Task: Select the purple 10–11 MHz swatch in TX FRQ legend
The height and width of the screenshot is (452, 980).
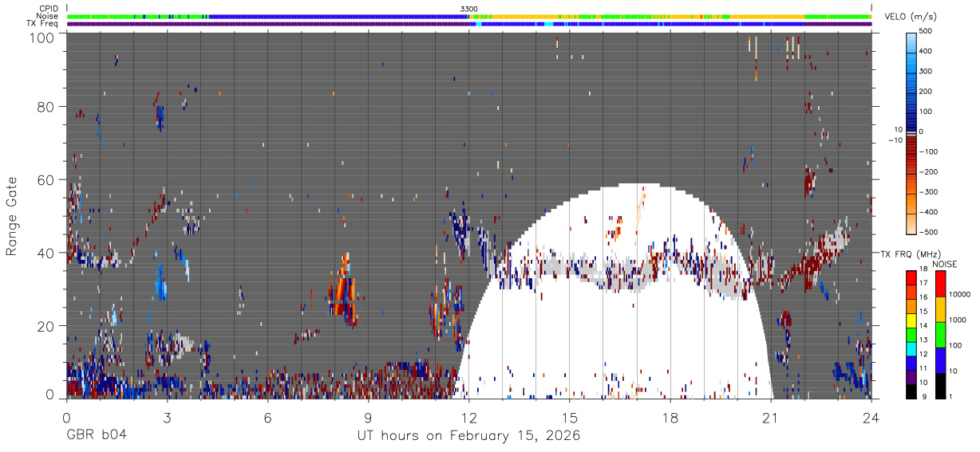Action: 912,376
